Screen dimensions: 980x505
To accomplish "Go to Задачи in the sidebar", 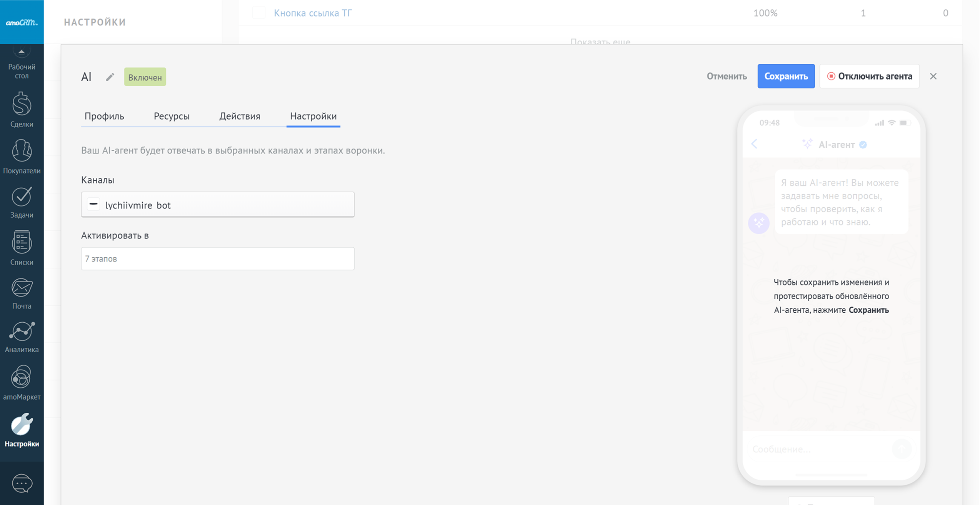I will click(22, 202).
